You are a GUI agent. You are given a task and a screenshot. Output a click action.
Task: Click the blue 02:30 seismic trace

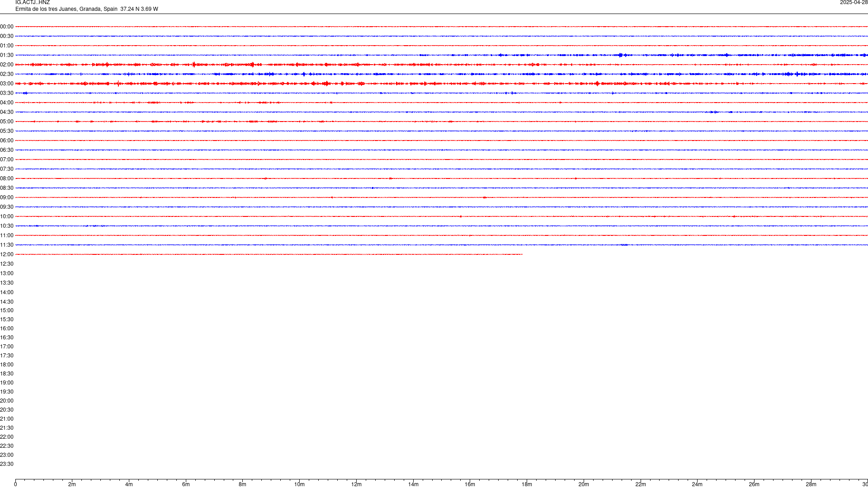click(x=442, y=74)
